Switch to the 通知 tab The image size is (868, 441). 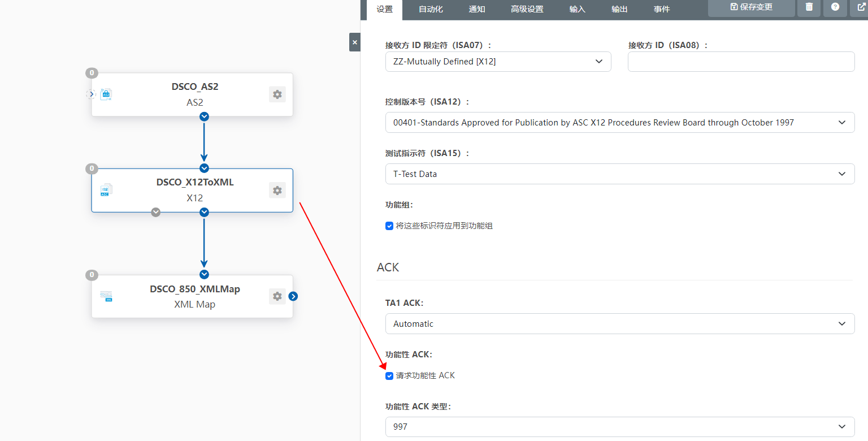pyautogui.click(x=477, y=9)
